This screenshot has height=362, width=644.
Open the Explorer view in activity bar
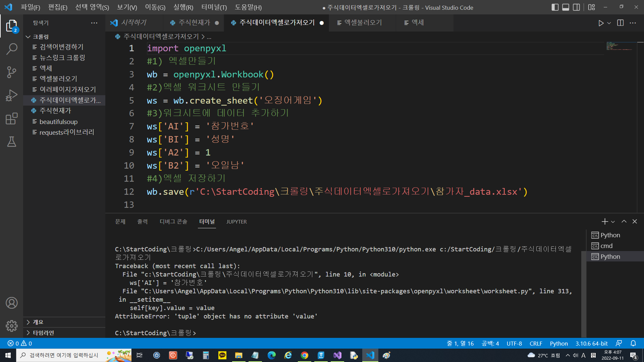click(x=11, y=26)
